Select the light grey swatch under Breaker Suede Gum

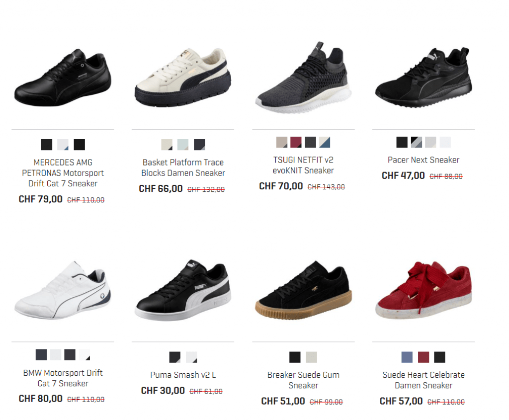pos(311,357)
